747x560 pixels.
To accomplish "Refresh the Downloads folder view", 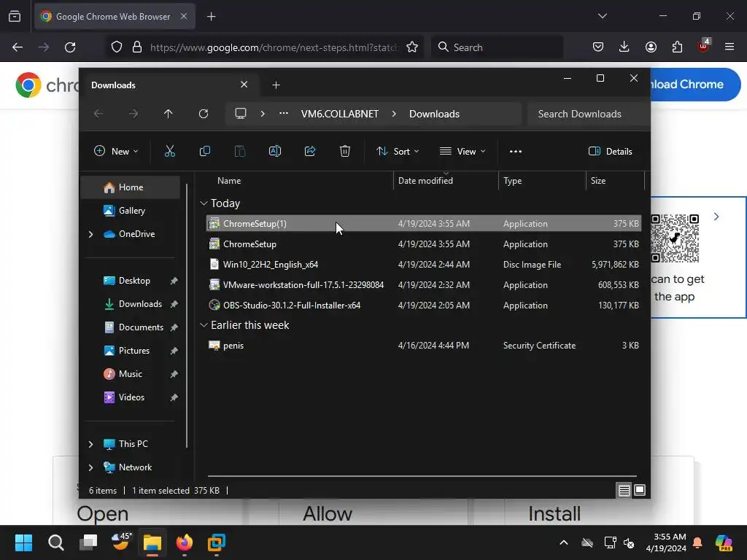I will [x=204, y=114].
